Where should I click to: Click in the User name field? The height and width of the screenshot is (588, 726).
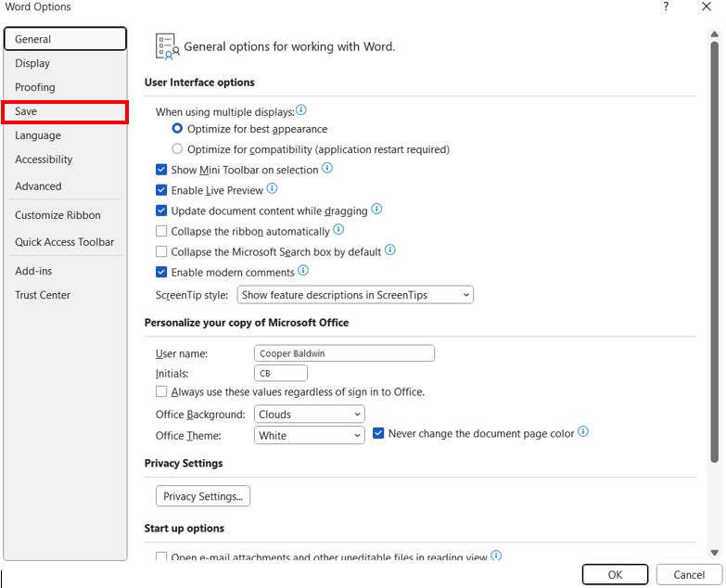click(x=344, y=353)
